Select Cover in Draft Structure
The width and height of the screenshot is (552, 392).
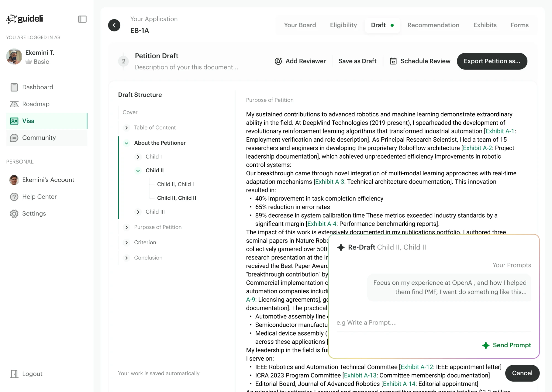[x=130, y=112]
